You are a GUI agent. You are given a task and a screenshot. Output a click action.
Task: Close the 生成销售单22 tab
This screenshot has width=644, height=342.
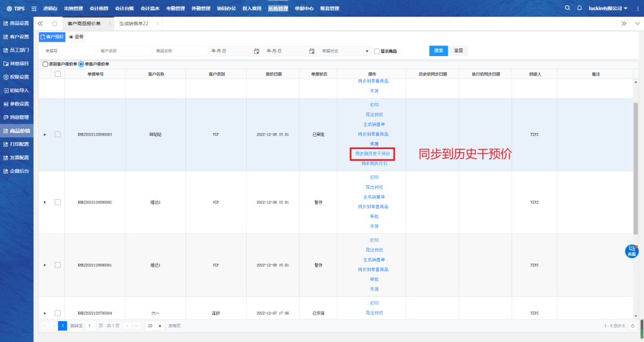pos(157,23)
